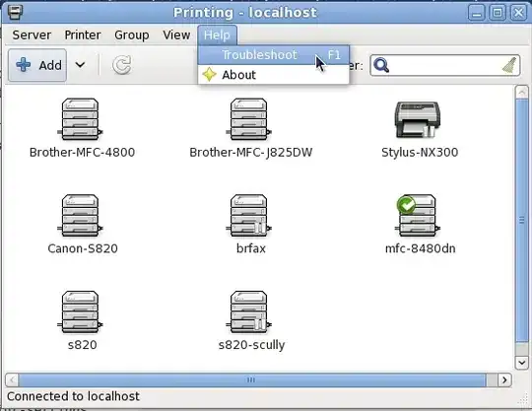Select the Brother-MFC-J825DW printer icon
Viewport: 532px width, 411px height.
pyautogui.click(x=248, y=119)
